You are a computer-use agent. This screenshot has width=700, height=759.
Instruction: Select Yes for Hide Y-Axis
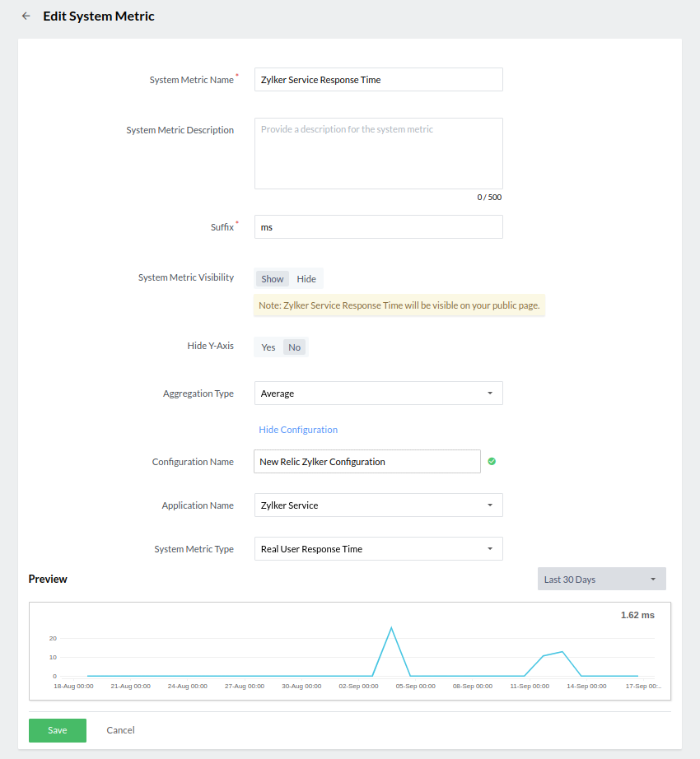[x=268, y=347]
